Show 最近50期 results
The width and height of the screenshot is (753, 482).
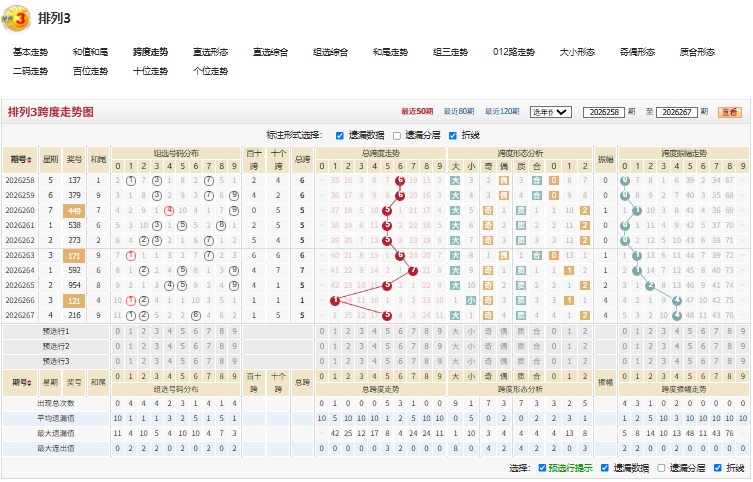pyautogui.click(x=417, y=111)
